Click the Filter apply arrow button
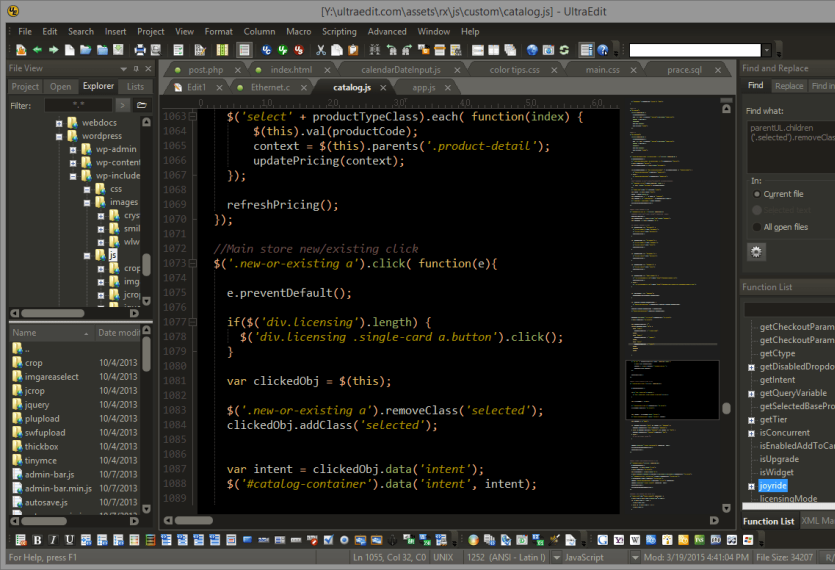835x570 pixels. (123, 105)
